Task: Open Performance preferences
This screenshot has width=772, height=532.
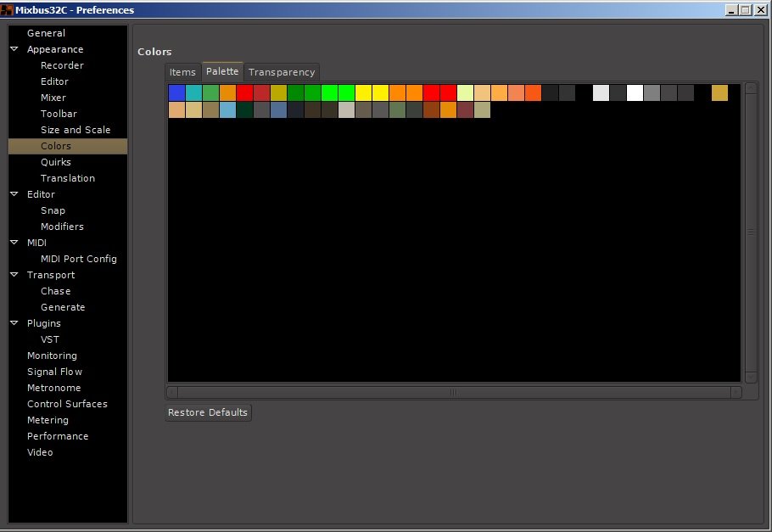Action: [58, 436]
